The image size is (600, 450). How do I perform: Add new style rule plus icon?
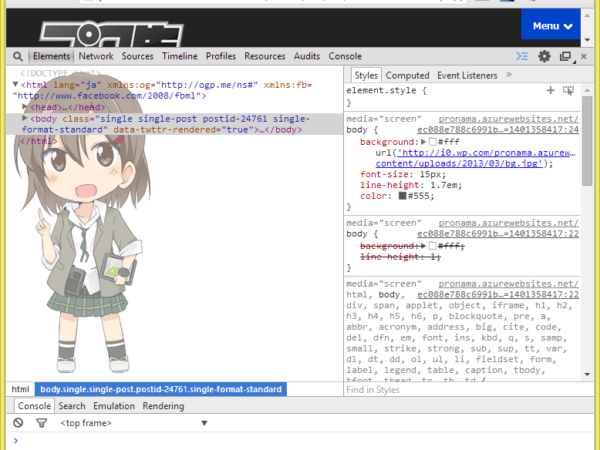(550, 90)
